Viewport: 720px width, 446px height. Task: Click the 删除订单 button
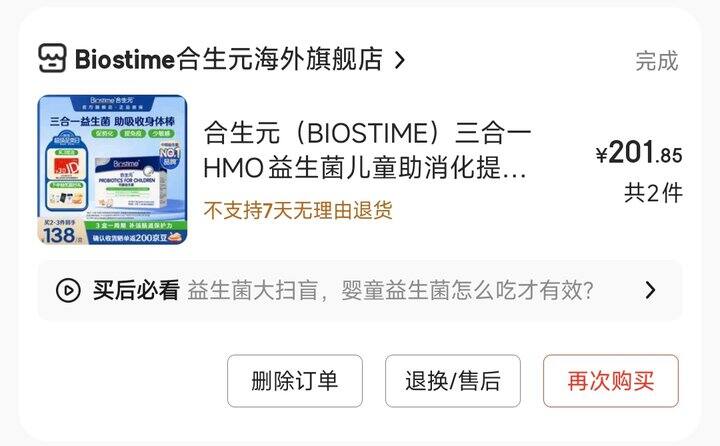(295, 381)
